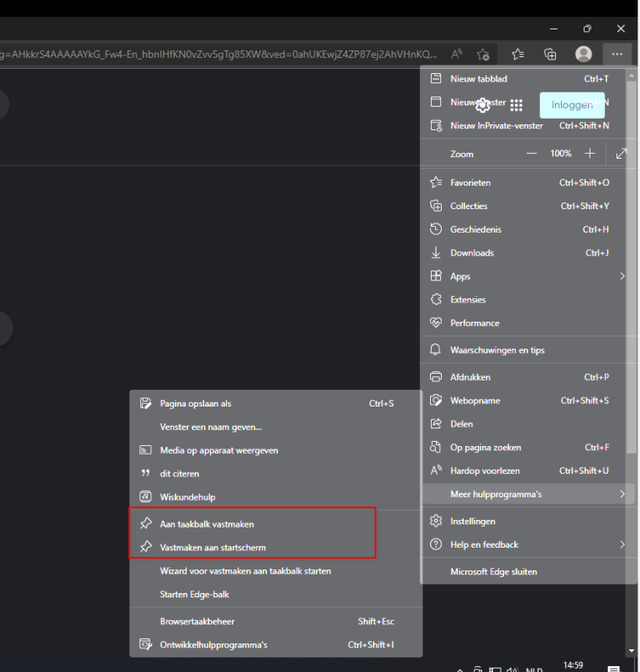The height and width of the screenshot is (672, 640).
Task: Enter full screen via zoom expand icon
Action: point(622,154)
